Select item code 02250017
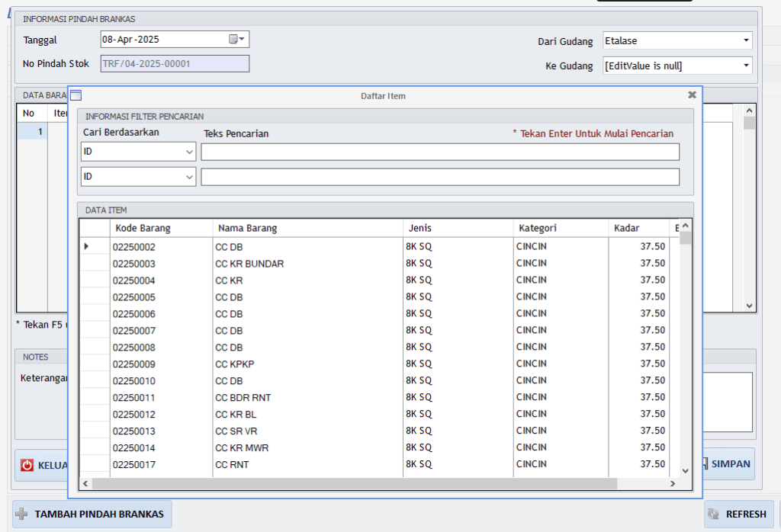This screenshot has width=781, height=532. point(134,465)
